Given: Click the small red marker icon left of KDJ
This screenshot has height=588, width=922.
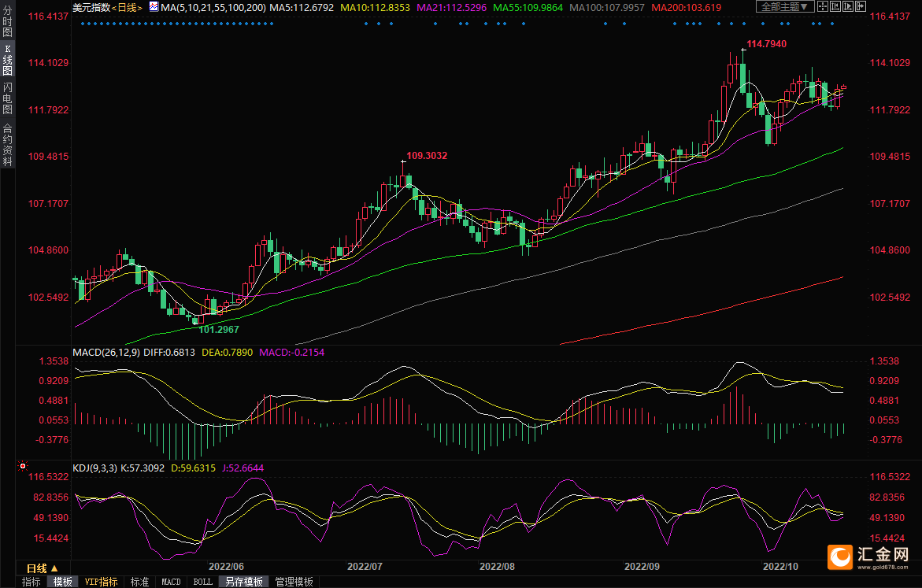Looking at the screenshot, I should (23, 468).
